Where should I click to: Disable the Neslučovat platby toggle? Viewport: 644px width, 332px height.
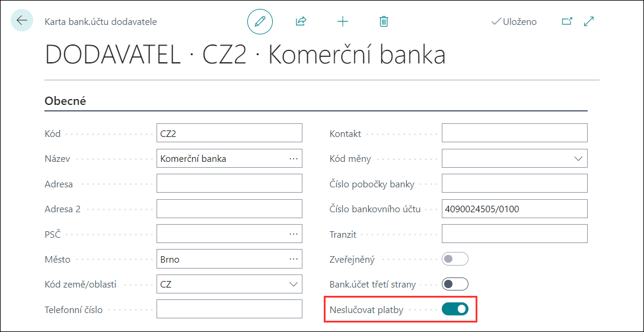[455, 309]
